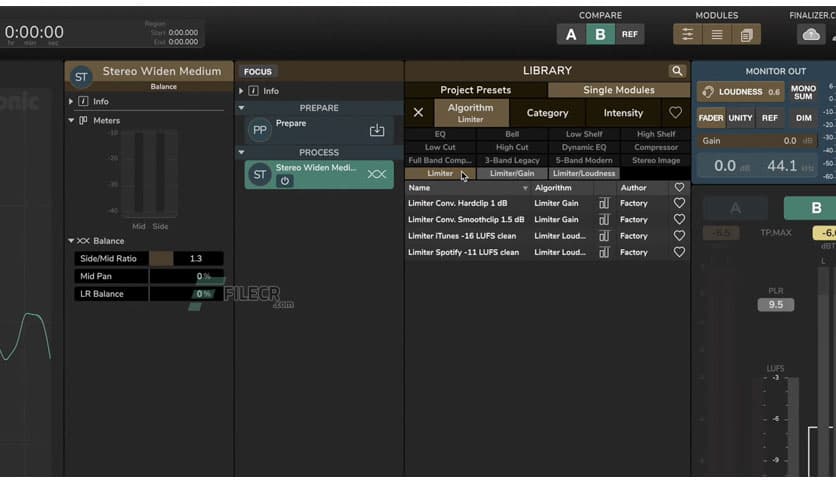Click the favorites heart filter beside Intensity
Screen dimensions: 836x484
675,112
